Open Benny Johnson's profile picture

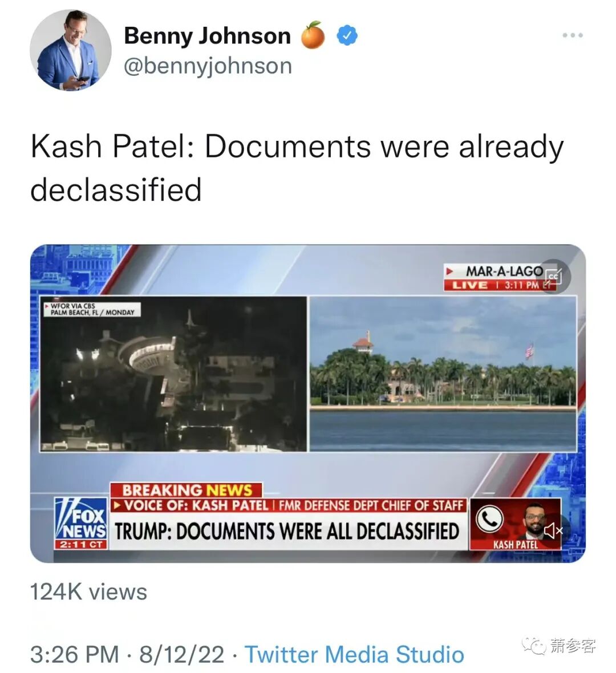pos(70,50)
